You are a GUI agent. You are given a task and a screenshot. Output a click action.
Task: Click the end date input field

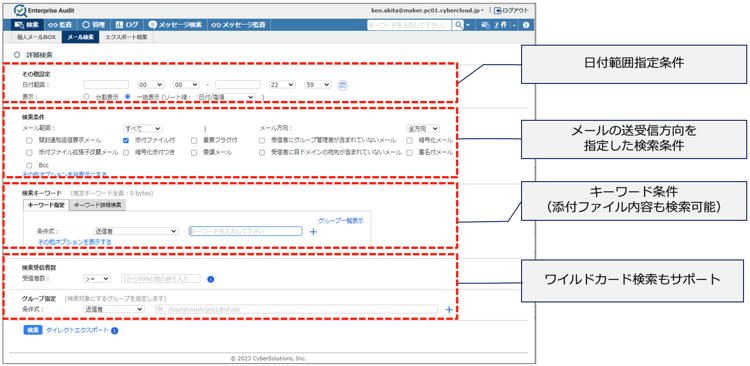pos(238,85)
